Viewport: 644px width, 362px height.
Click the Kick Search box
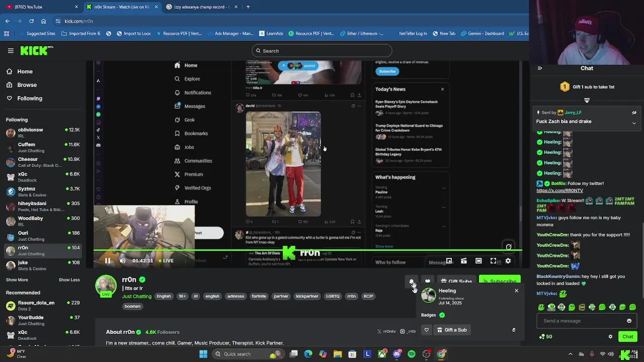322,51
